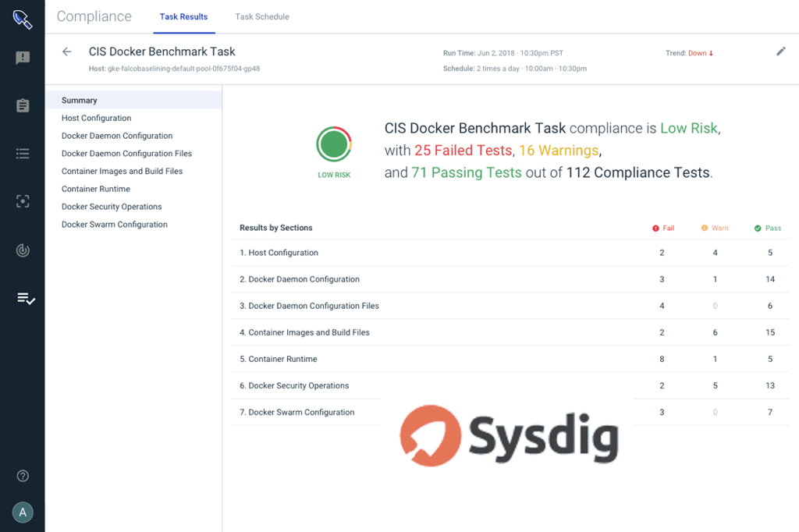
Task: Select Container Images and Build Files in section list
Action: [133, 171]
